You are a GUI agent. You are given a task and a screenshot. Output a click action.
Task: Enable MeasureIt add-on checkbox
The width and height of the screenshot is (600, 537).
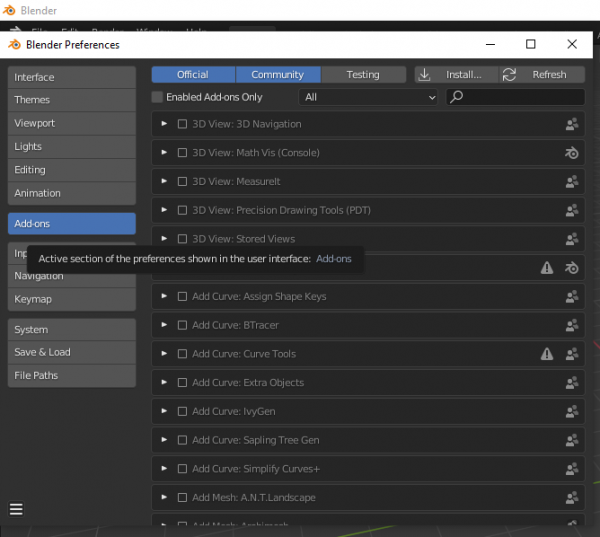(x=183, y=181)
